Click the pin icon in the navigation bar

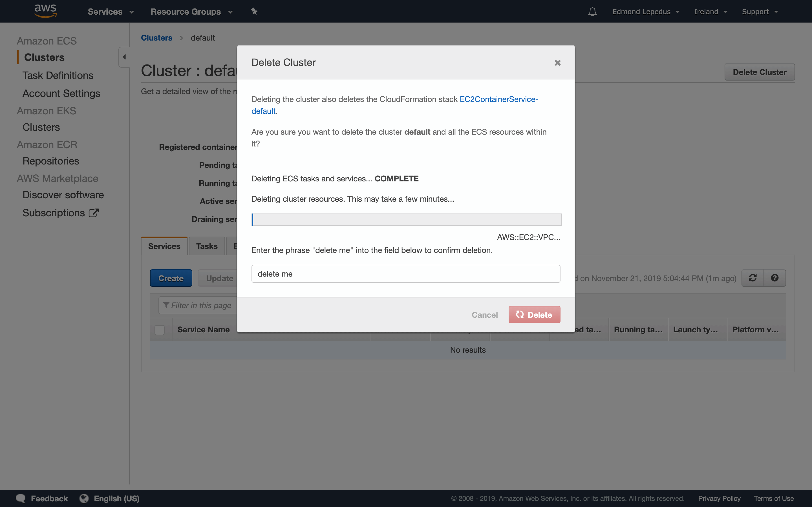[254, 11]
